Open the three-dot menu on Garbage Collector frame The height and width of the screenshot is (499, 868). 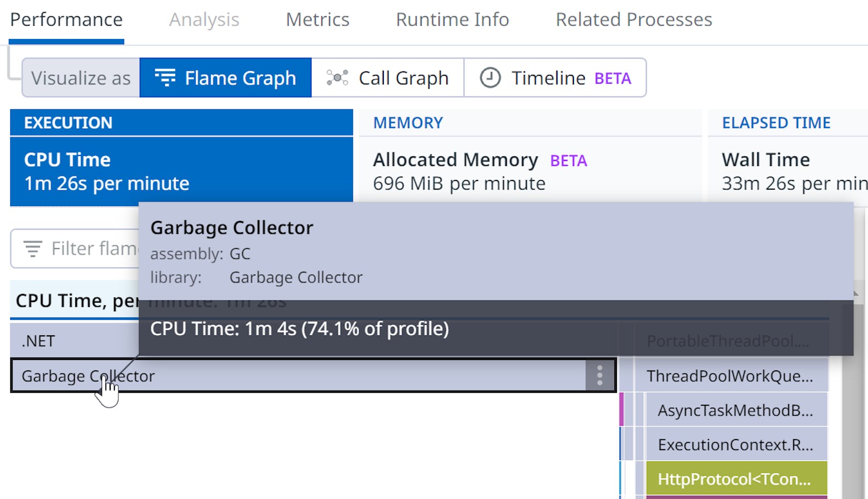pos(600,376)
